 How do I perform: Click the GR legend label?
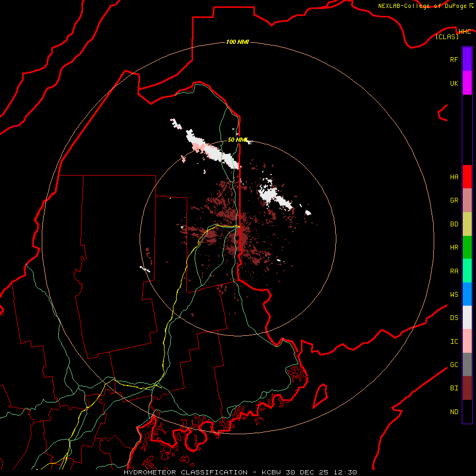point(454,200)
